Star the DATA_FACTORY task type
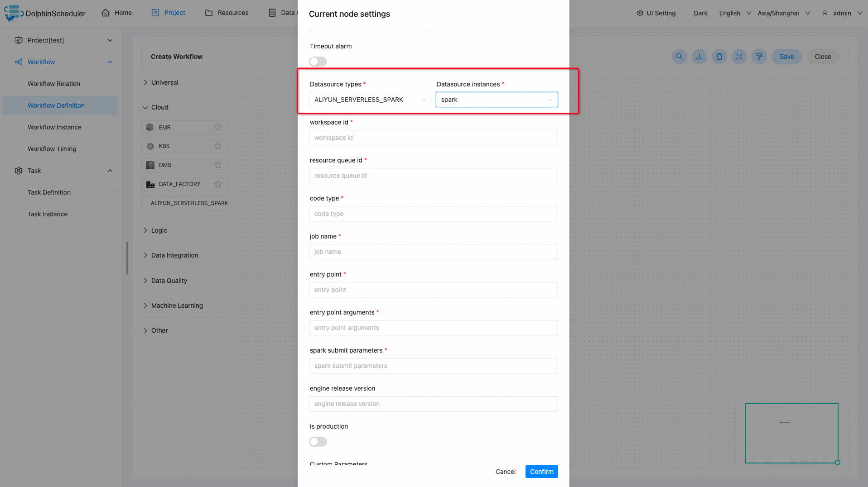This screenshot has width=868, height=487. [218, 184]
